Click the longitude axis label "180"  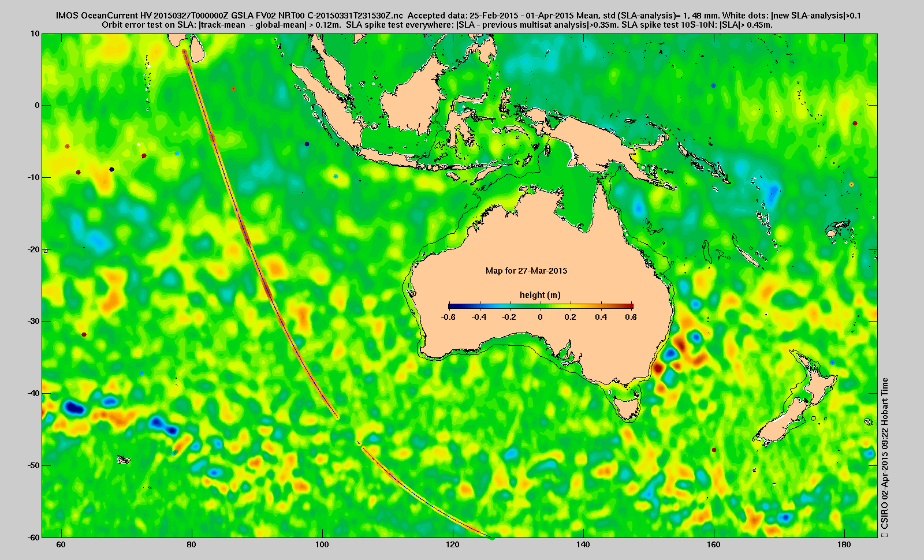coord(844,544)
